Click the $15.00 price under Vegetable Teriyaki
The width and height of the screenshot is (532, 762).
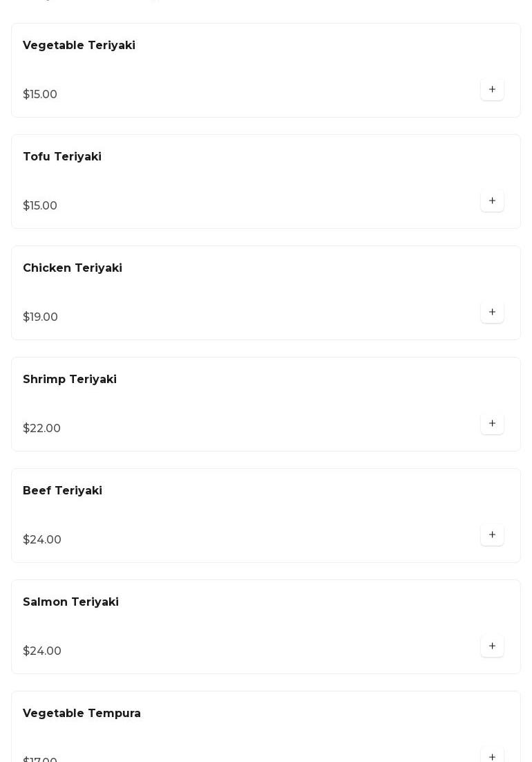(40, 95)
